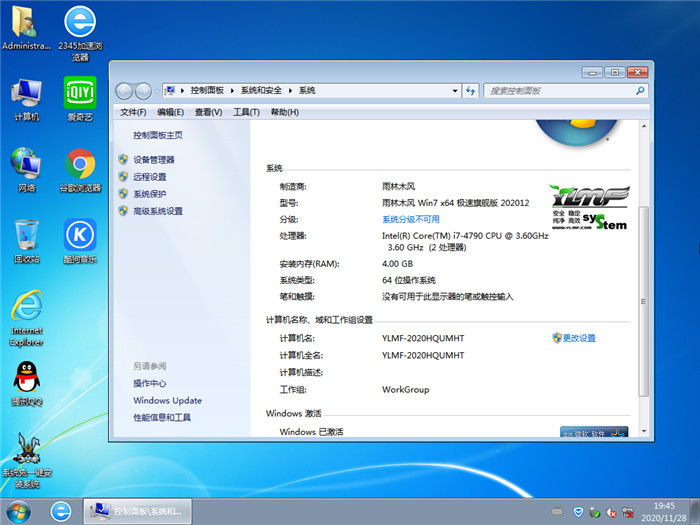The height and width of the screenshot is (525, 700).
Task: Launch Tencent QQ penguin icon
Action: point(27,384)
